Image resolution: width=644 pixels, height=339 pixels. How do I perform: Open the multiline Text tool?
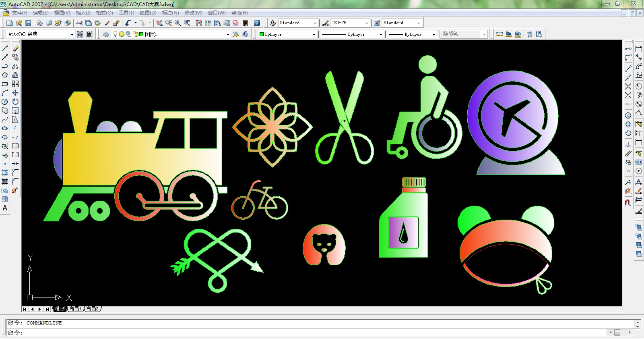coord(5,208)
